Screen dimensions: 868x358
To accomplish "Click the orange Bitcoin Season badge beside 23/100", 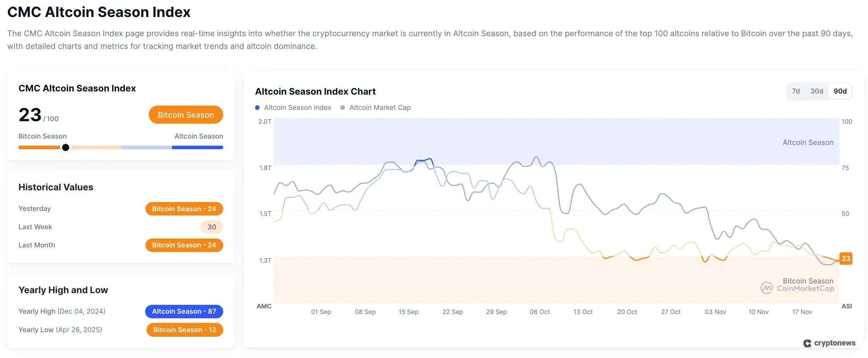I will (x=186, y=114).
